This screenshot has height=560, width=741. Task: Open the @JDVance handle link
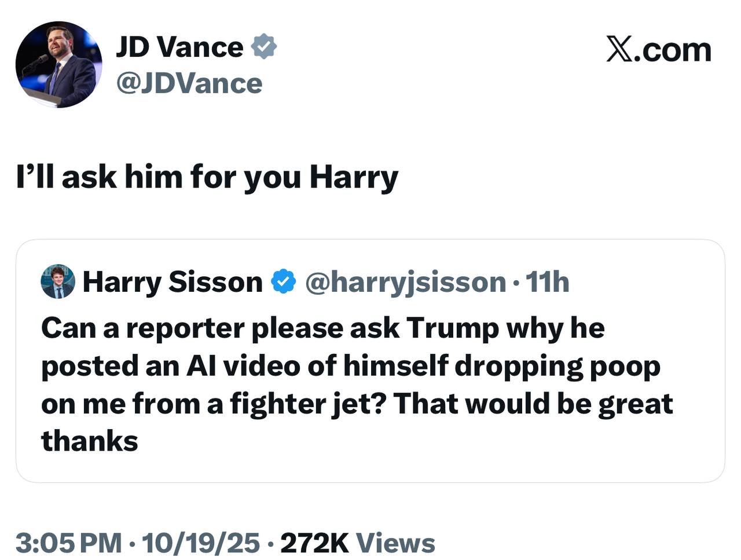[x=189, y=83]
